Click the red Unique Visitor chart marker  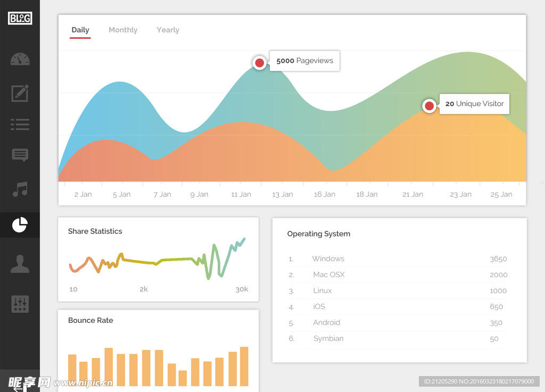(x=430, y=105)
